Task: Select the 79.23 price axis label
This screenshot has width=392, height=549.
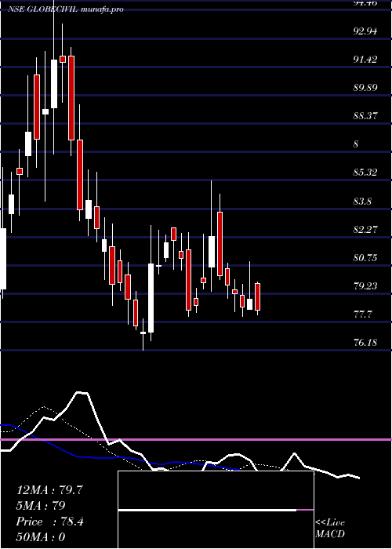Action: coord(365,286)
